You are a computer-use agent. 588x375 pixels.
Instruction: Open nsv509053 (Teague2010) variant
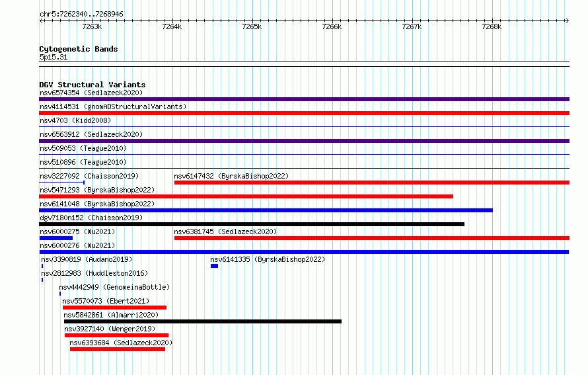83,148
